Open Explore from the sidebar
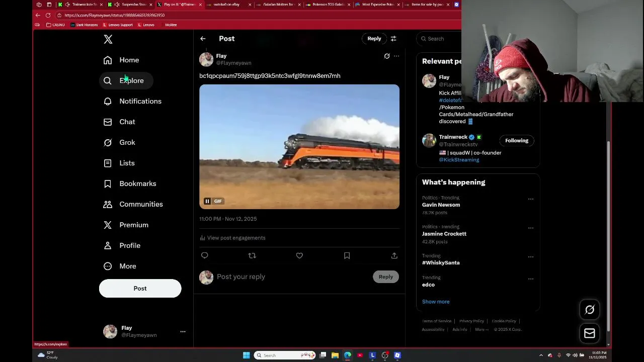The width and height of the screenshot is (644, 362). 126,80
